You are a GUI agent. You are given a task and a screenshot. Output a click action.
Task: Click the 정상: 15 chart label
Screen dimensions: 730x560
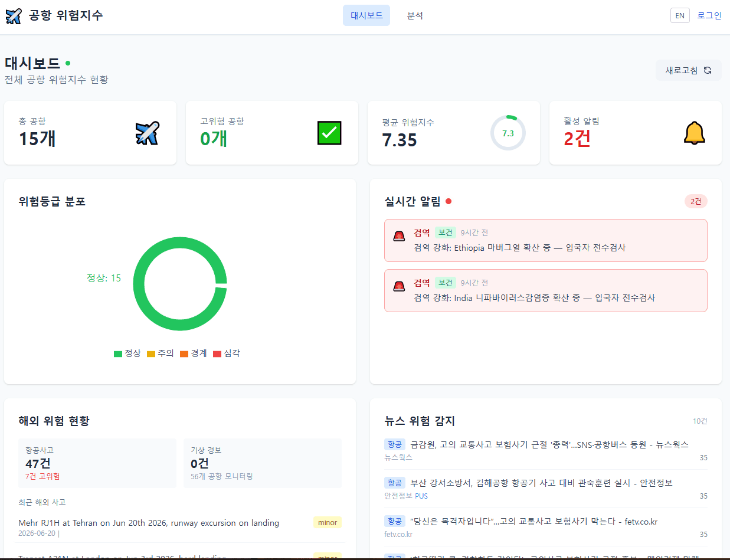click(x=104, y=278)
